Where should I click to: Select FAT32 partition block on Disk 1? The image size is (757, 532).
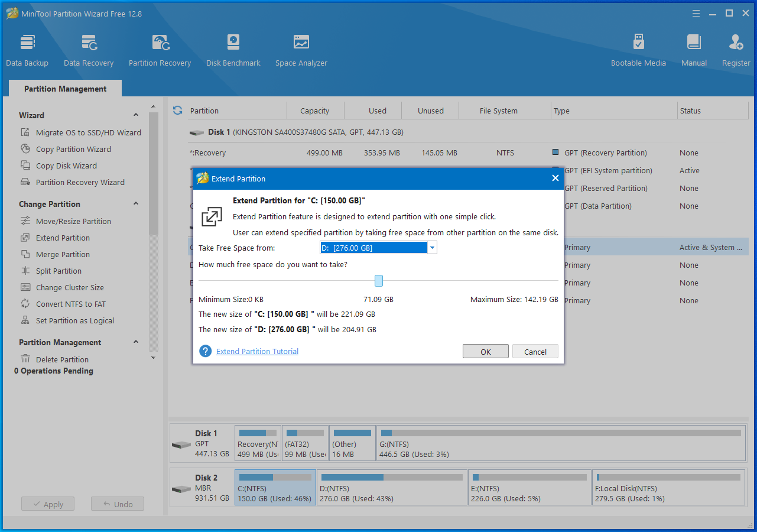(305, 443)
